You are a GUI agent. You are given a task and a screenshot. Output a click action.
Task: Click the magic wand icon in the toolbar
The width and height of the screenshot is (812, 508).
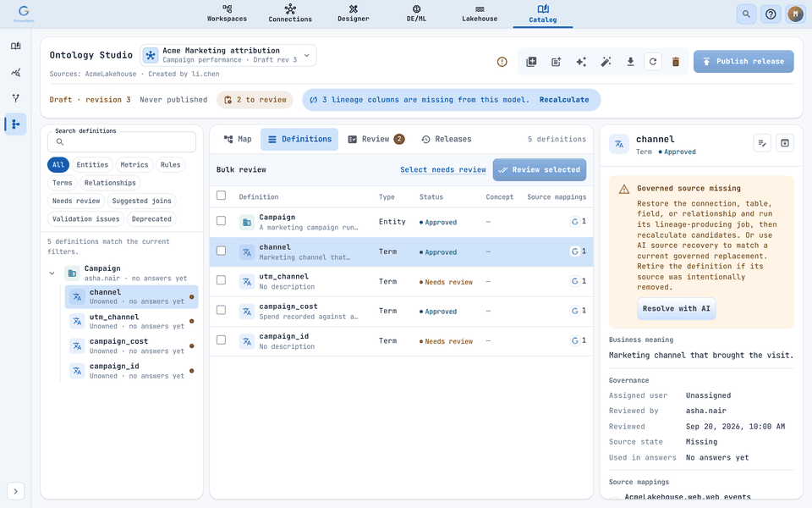coord(606,62)
